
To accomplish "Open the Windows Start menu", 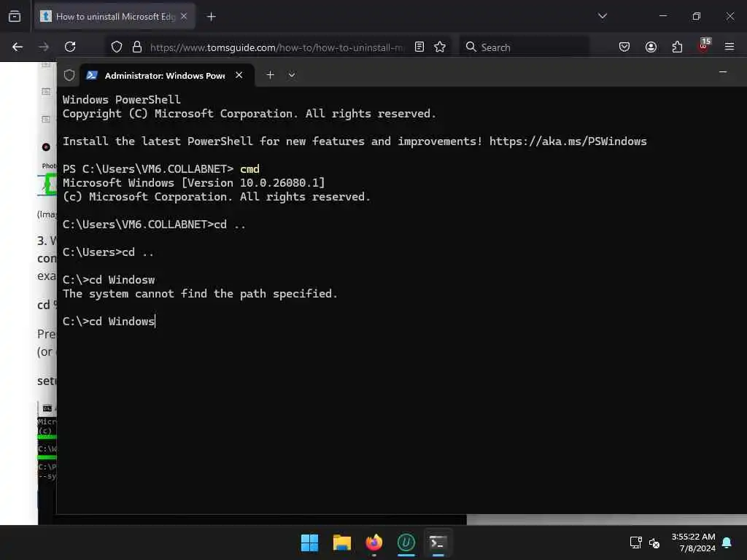I will coord(309,542).
